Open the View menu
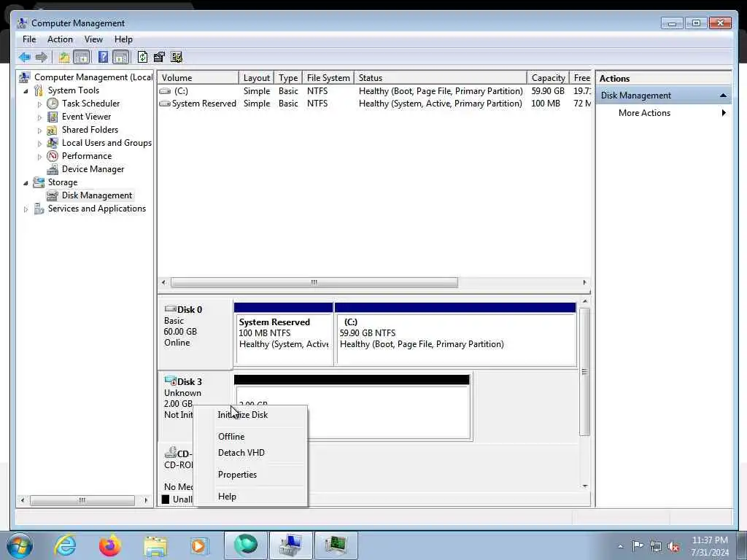Image resolution: width=747 pixels, height=560 pixels. click(x=93, y=39)
